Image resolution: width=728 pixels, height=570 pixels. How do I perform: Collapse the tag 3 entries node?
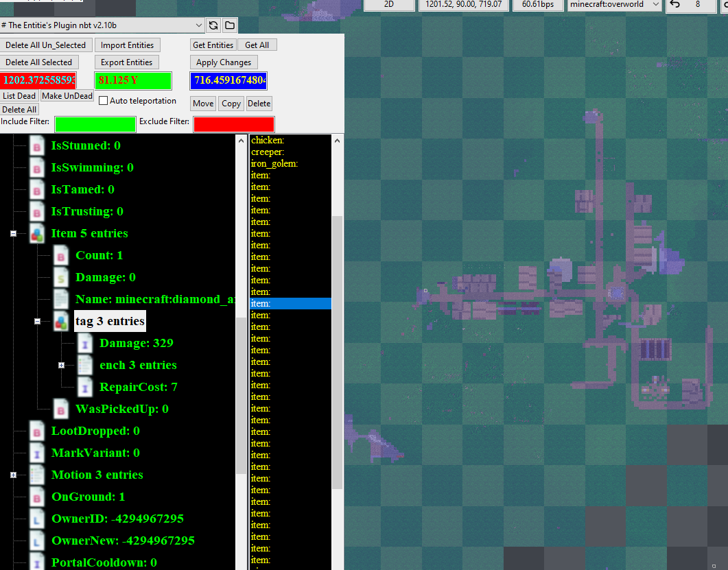[x=37, y=322]
